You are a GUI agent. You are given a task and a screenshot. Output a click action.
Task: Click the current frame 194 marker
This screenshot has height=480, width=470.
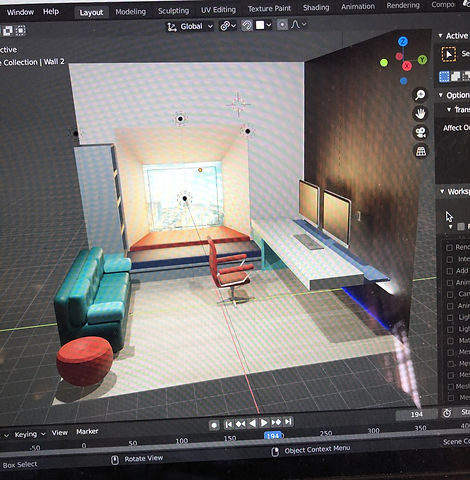pos(273,436)
